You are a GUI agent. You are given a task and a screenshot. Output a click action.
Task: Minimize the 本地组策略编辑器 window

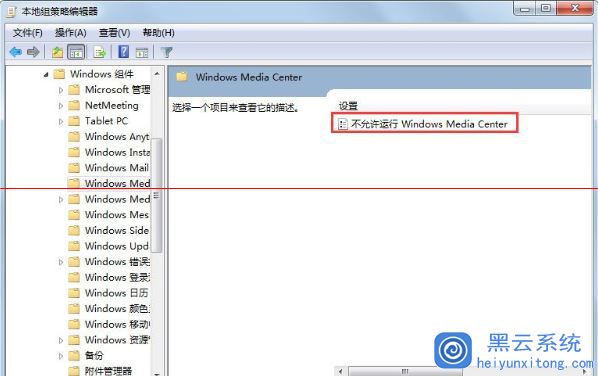coord(525,9)
